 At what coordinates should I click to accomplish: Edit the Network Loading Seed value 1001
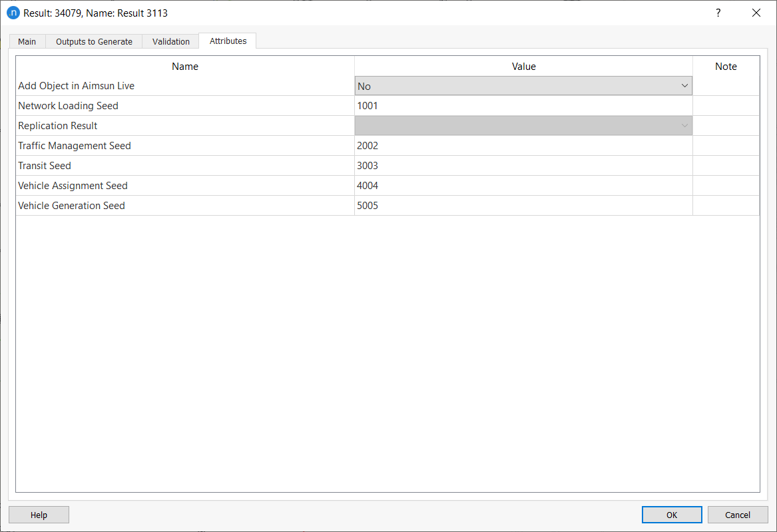(x=523, y=106)
